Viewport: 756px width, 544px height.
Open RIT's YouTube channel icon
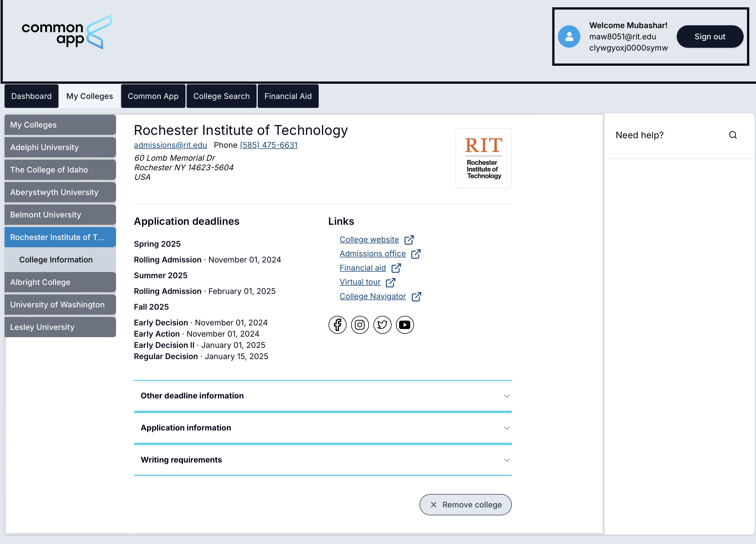(405, 325)
